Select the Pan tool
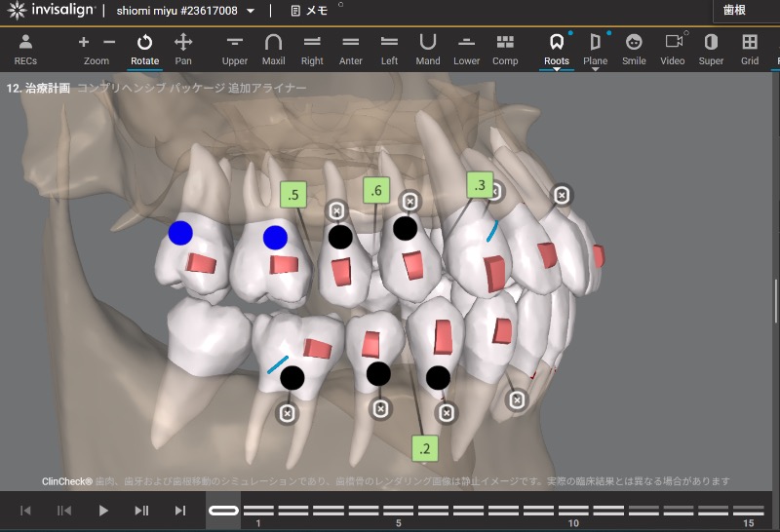The width and height of the screenshot is (780, 532). 183,49
